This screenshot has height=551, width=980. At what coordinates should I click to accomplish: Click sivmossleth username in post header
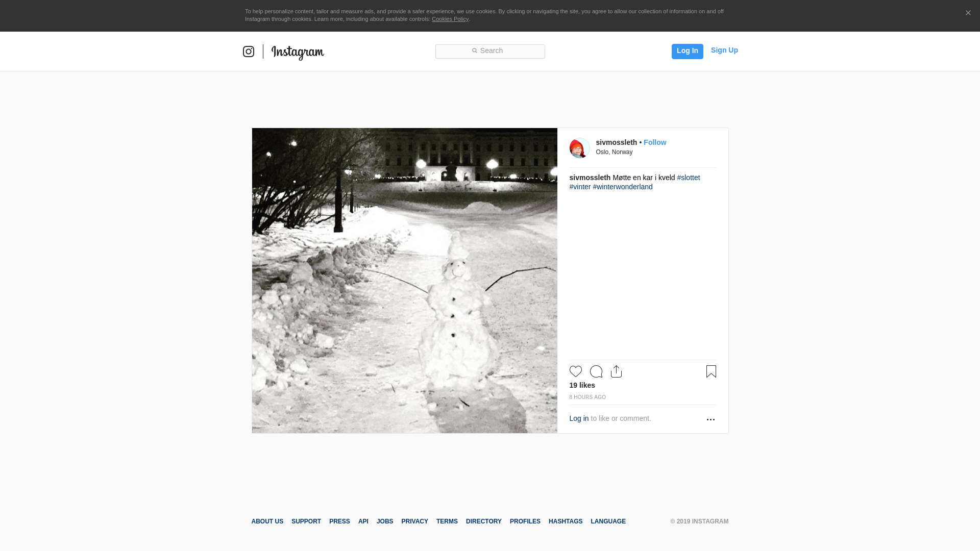[616, 142]
